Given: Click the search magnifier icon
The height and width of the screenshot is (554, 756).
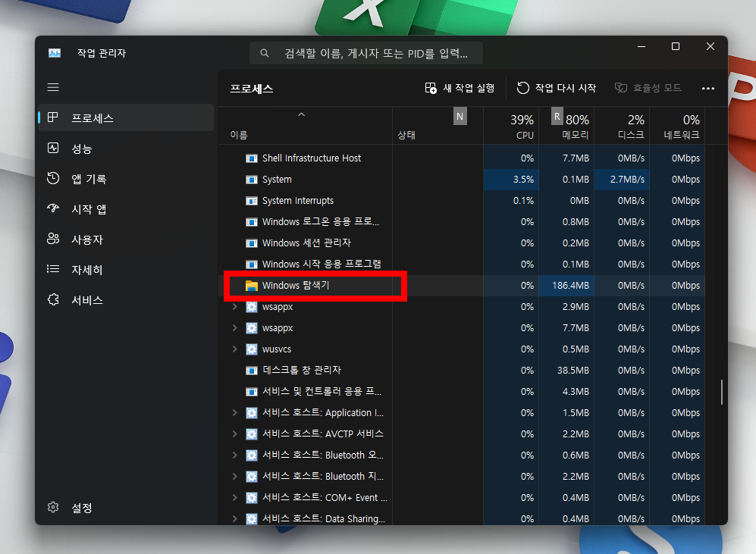Looking at the screenshot, I should 264,53.
